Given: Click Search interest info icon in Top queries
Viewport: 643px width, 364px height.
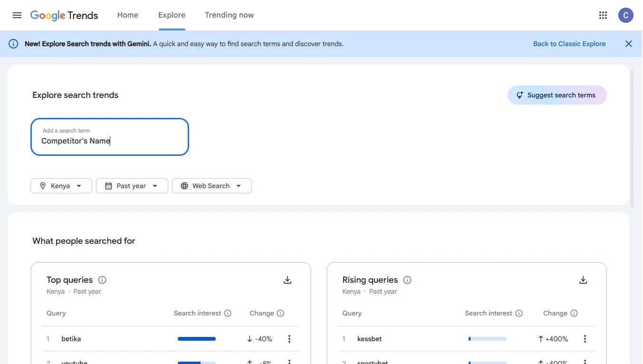Looking at the screenshot, I should click(x=228, y=313).
